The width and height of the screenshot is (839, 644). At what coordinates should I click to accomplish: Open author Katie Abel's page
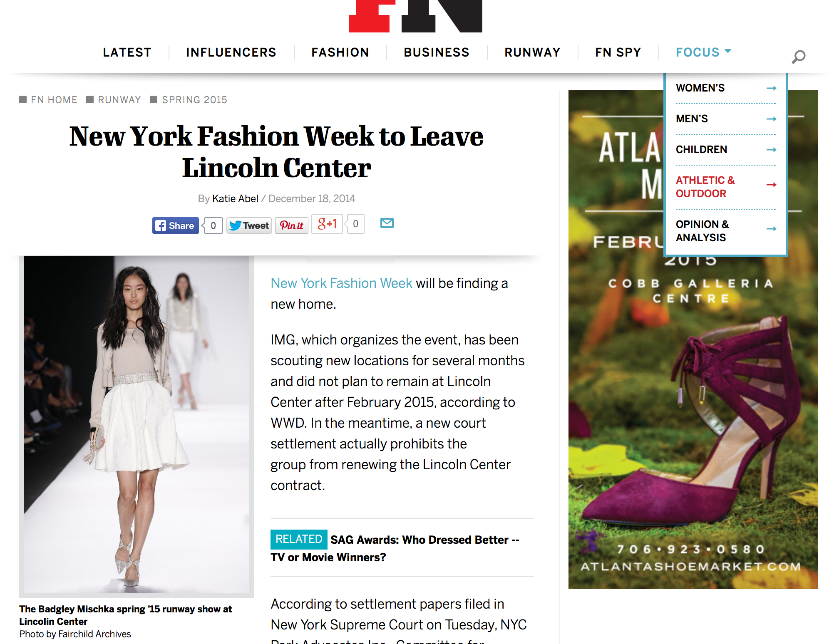click(235, 198)
